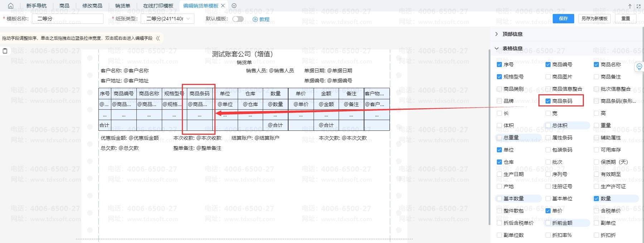
Task: Toggle the 默认模板 switch on
Action: point(238,19)
